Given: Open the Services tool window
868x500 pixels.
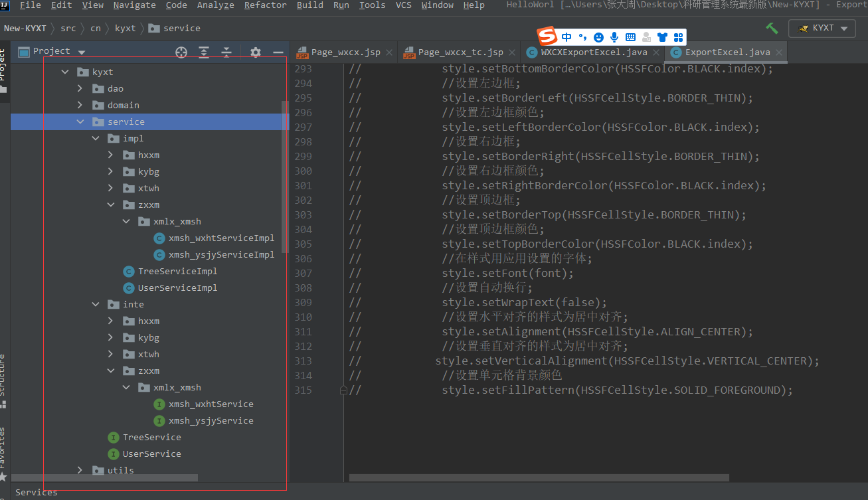Looking at the screenshot, I should click(36, 492).
